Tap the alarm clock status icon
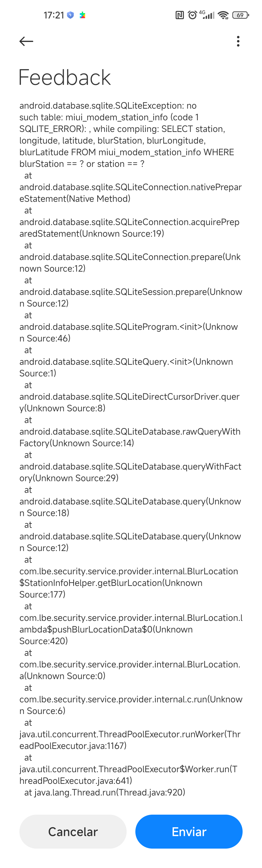The width and height of the screenshot is (262, 868). coord(192,15)
